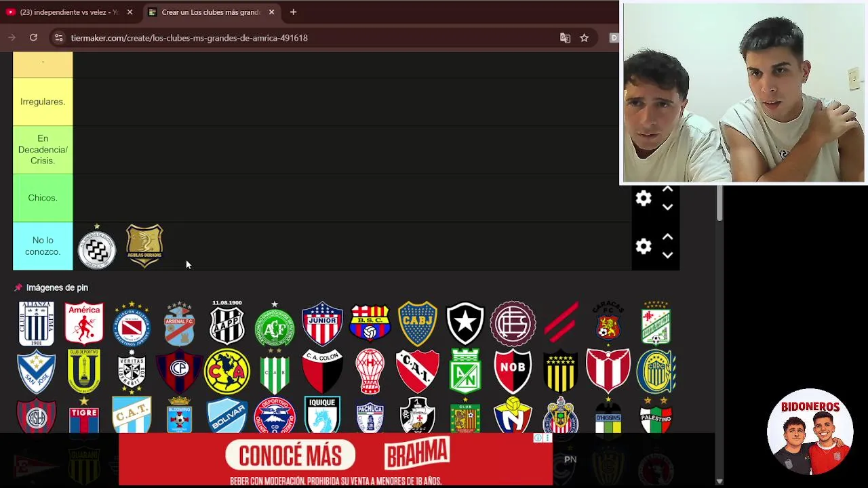The image size is (868, 488).
Task: Pick the green Atlético Nacional crest
Action: tap(465, 371)
